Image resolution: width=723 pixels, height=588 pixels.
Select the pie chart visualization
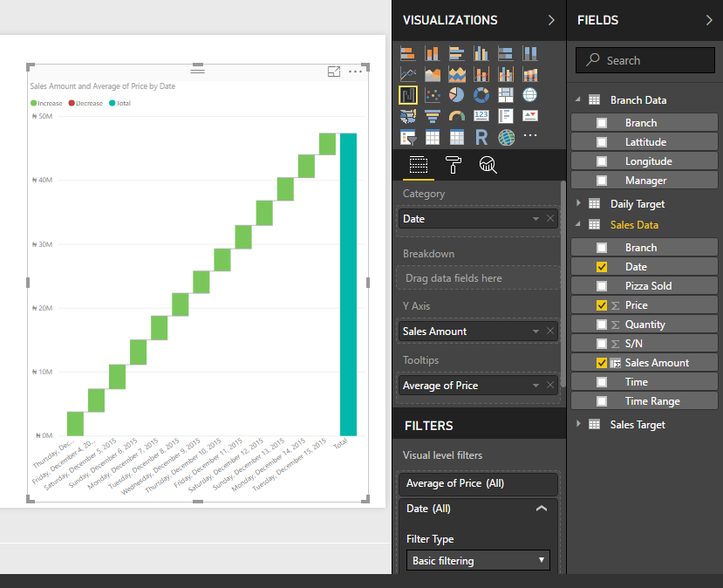[x=456, y=94]
